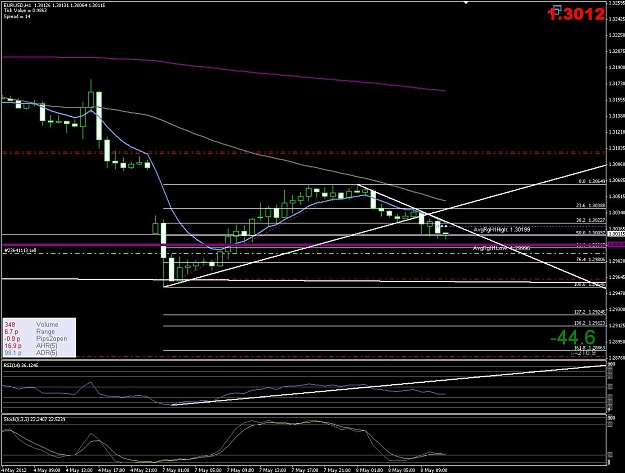This screenshot has height=473, width=625.
Task: Select the 127.2 Fibonacci extension label
Action: (x=590, y=312)
